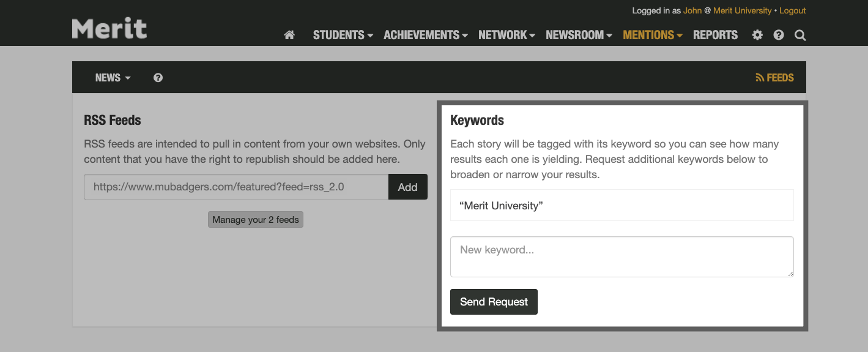The image size is (868, 352).
Task: Open the Merit University account link
Action: coord(742,10)
